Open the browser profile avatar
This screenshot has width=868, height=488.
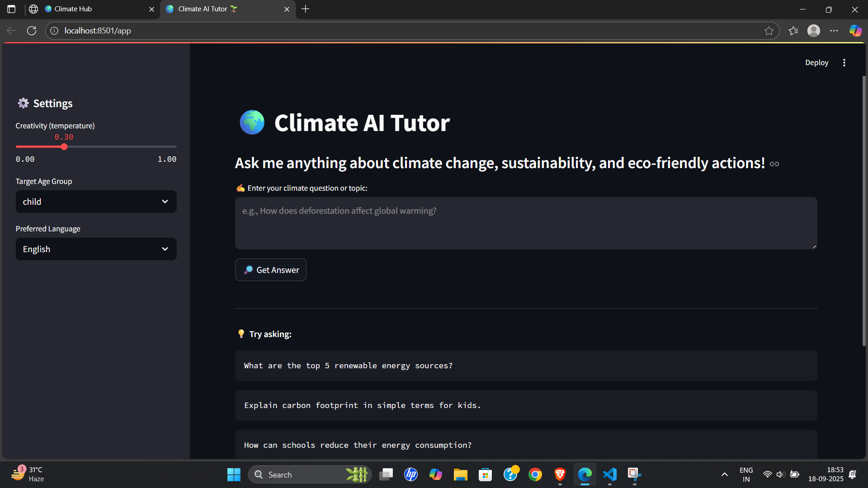pyautogui.click(x=814, y=31)
